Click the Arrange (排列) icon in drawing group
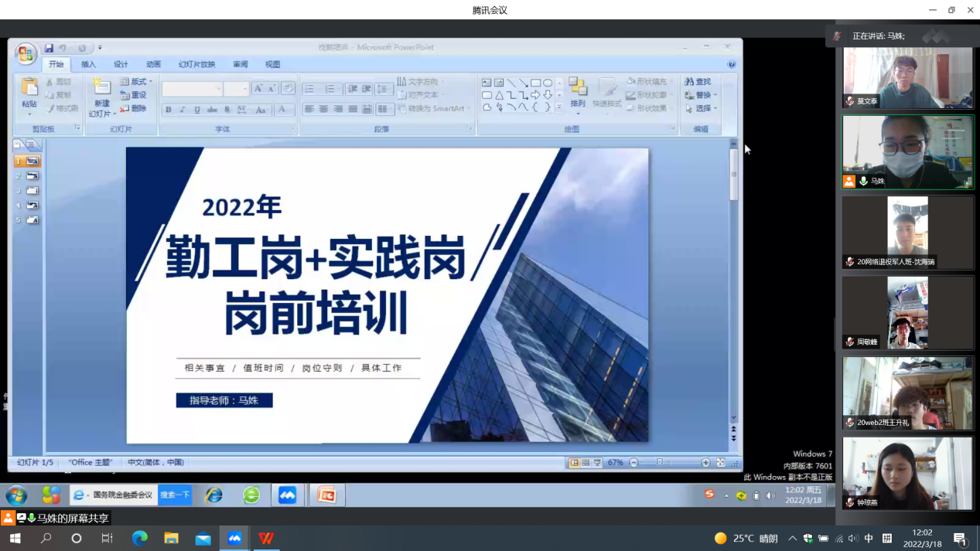Image resolution: width=980 pixels, height=551 pixels. click(578, 92)
